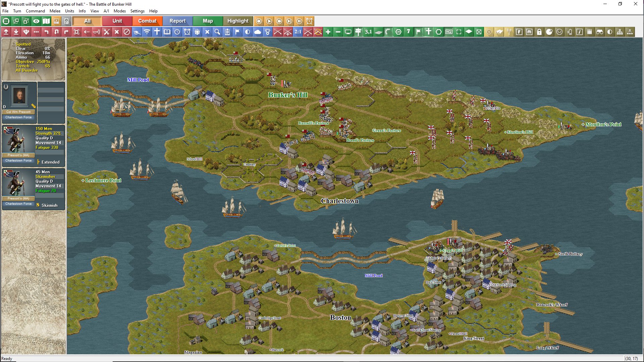
Task: Click the turn right arrow icon
Action: pyautogui.click(x=66, y=32)
